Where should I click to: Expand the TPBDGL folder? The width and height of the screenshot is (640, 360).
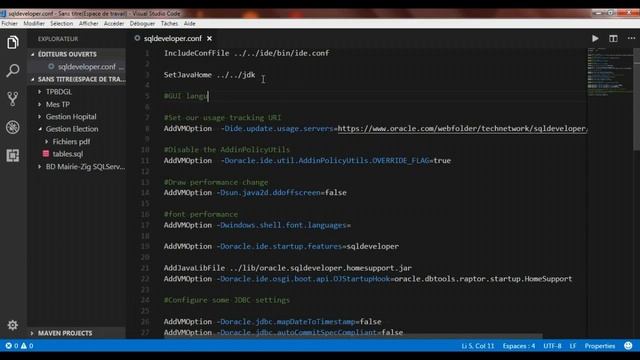coord(40,92)
